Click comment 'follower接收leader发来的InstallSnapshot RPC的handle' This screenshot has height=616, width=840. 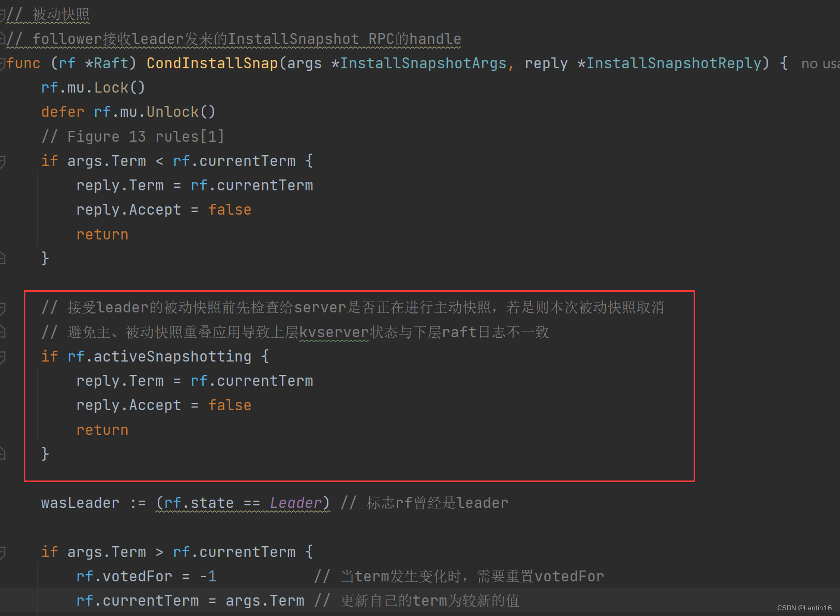247,39
